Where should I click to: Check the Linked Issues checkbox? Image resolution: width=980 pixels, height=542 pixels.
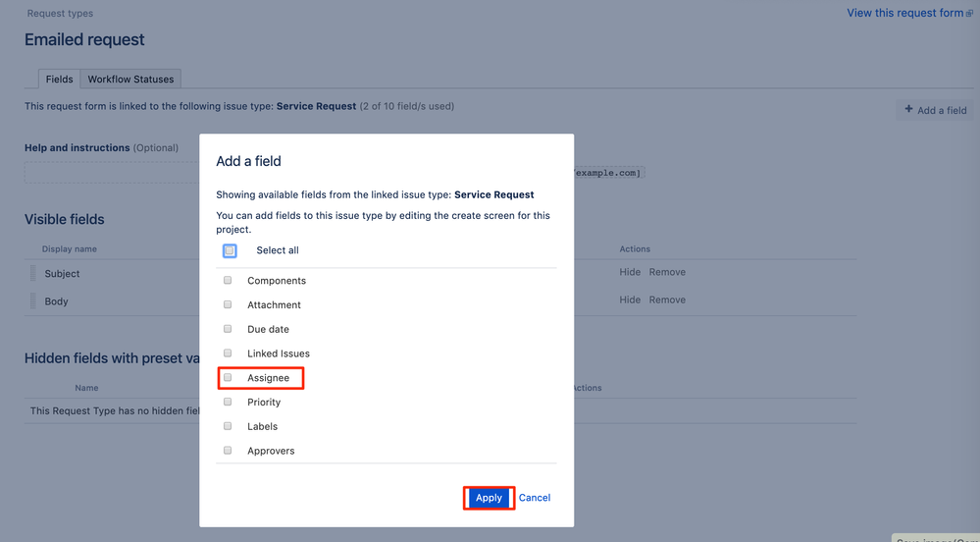click(228, 353)
